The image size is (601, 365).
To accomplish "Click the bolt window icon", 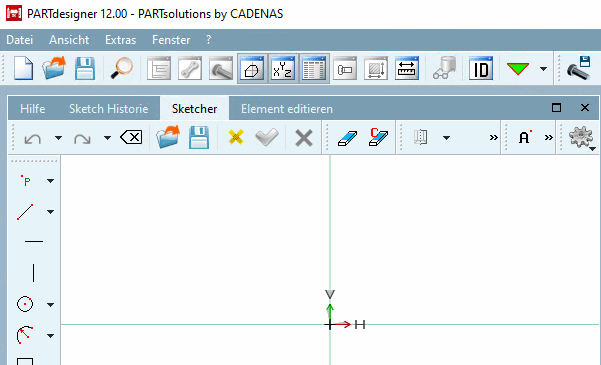I will point(221,68).
